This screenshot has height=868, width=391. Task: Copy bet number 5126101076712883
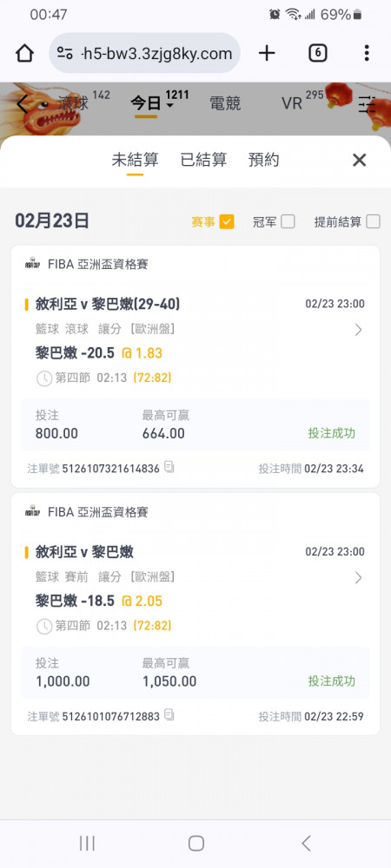click(x=169, y=715)
